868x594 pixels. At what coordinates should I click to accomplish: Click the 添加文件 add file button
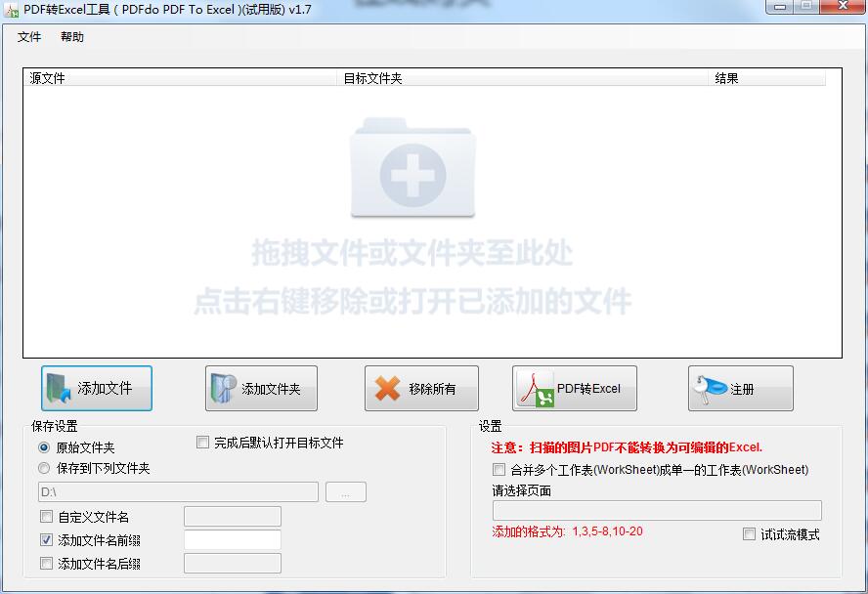point(97,388)
